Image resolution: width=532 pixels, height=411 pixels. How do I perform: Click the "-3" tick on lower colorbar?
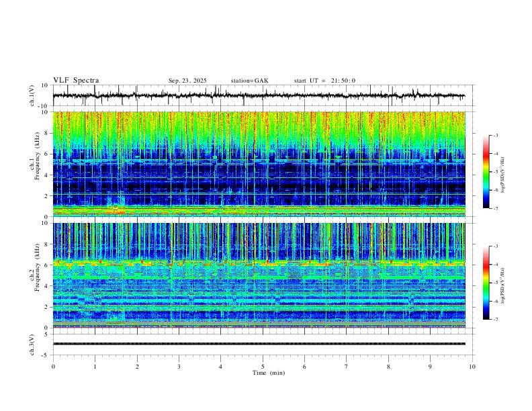pos(496,246)
